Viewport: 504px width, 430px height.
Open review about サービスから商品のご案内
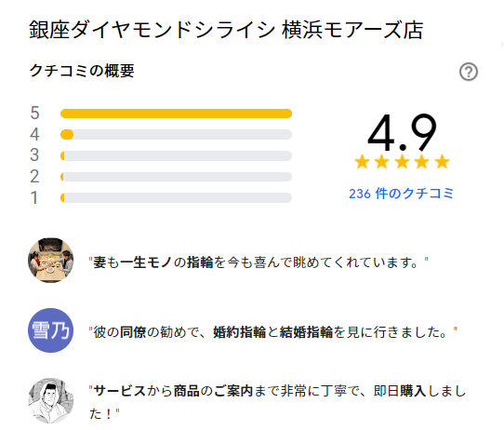click(x=277, y=402)
